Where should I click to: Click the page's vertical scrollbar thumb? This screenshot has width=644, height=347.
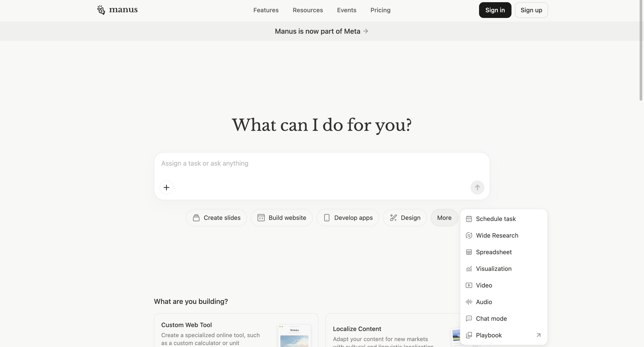point(641,50)
